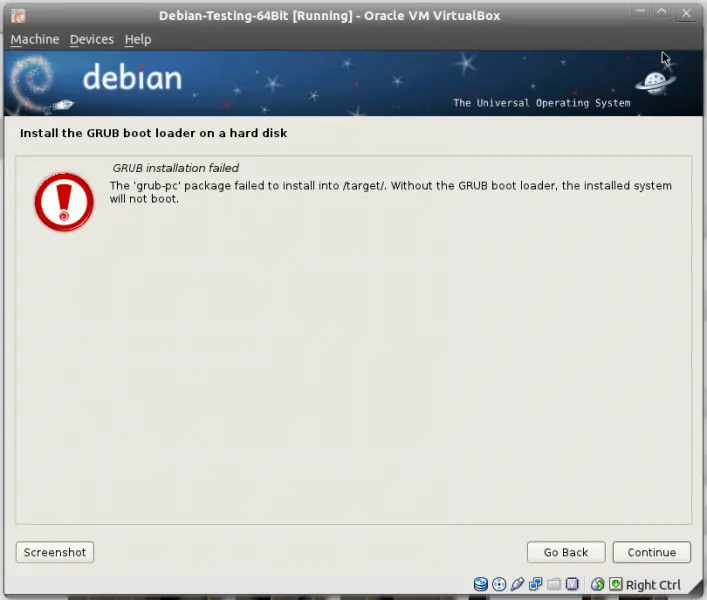Click the red exclamation error icon
707x600 pixels.
point(64,202)
